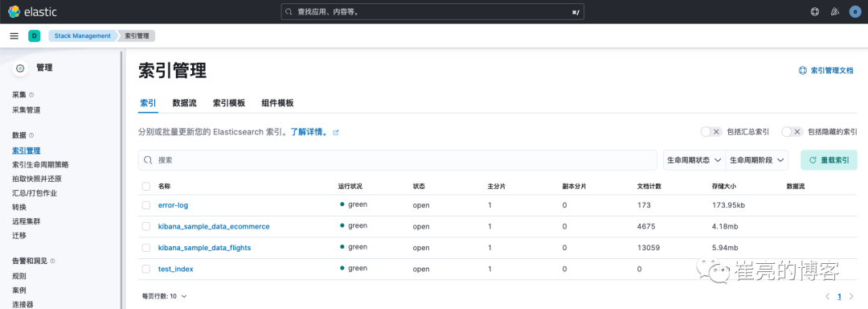Open the 生命周期阶段 filter dropdown
868x309 pixels.
click(757, 159)
